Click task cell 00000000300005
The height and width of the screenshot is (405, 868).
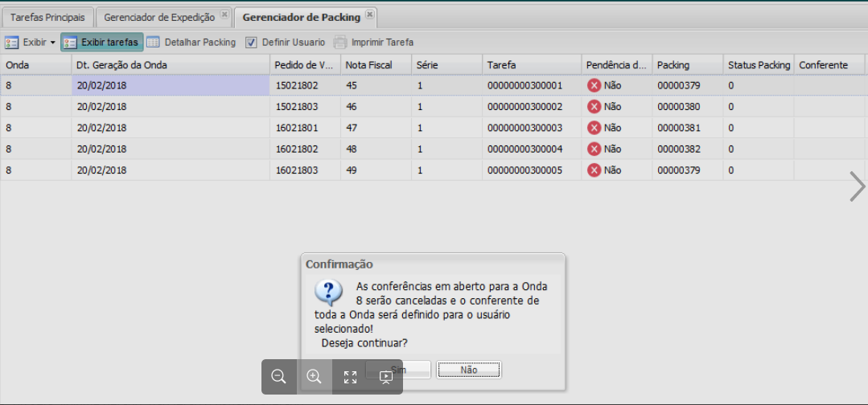[532, 170]
